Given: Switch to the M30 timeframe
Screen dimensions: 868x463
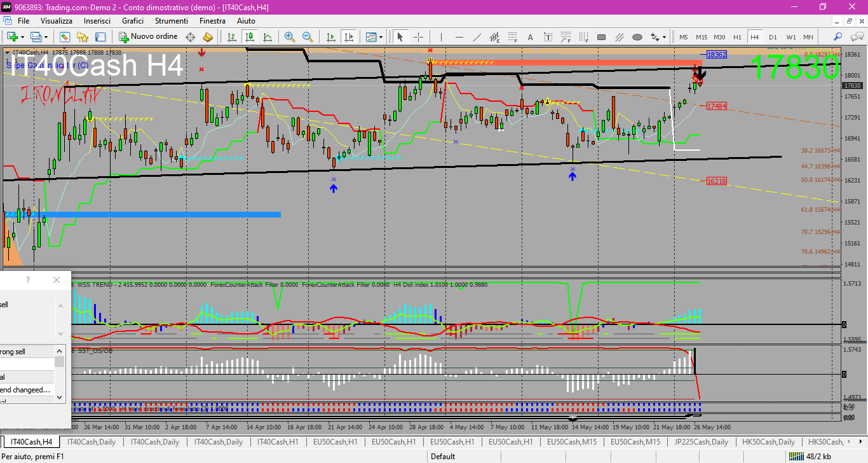Looking at the screenshot, I should point(719,37).
